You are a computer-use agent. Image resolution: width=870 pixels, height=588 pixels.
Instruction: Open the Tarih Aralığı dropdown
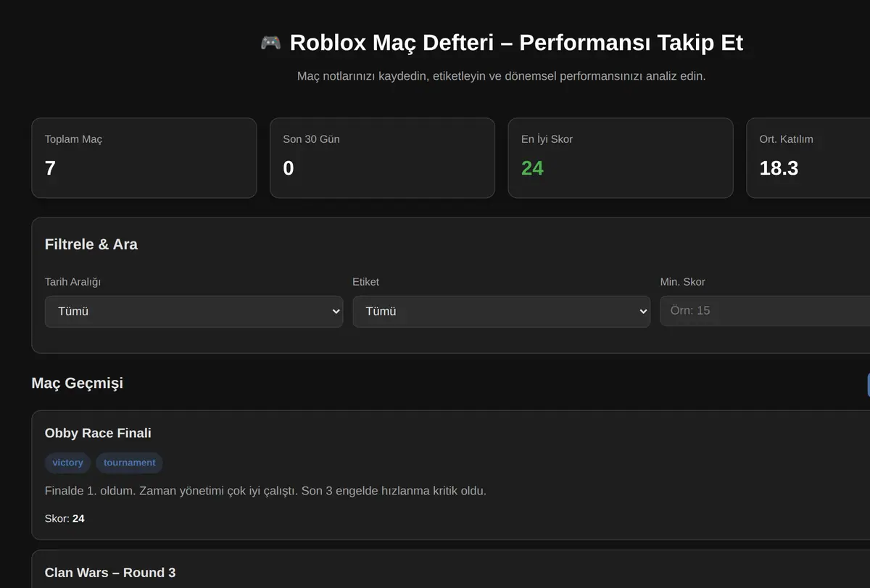pos(194,311)
